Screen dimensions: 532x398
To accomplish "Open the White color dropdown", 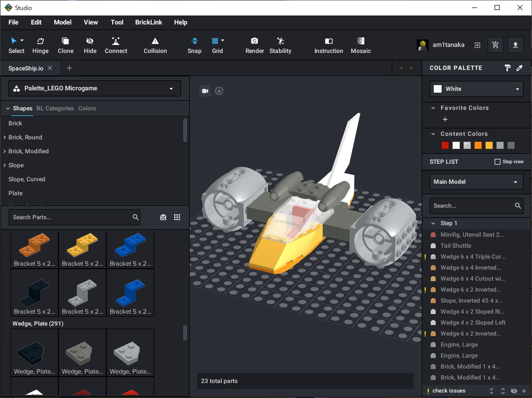I will pos(477,88).
